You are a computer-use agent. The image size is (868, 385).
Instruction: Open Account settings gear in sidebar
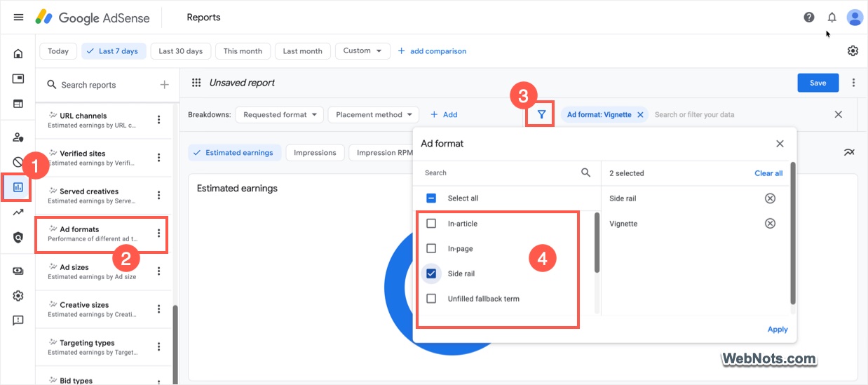coord(18,296)
